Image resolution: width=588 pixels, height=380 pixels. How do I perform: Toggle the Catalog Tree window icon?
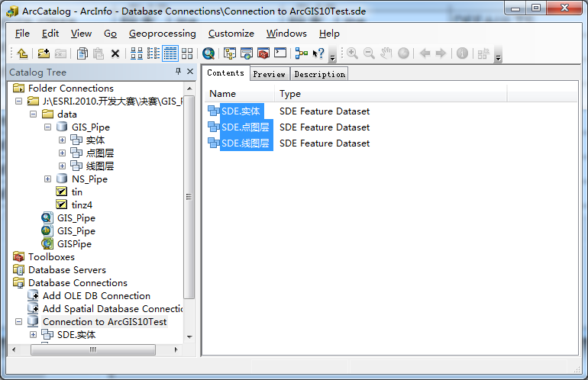(230, 53)
